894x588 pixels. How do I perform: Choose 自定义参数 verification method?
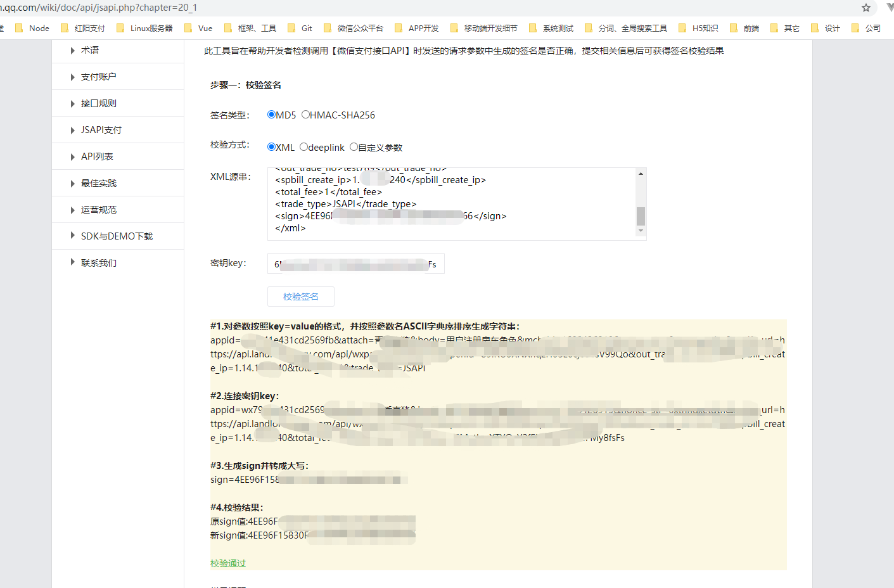pos(354,147)
